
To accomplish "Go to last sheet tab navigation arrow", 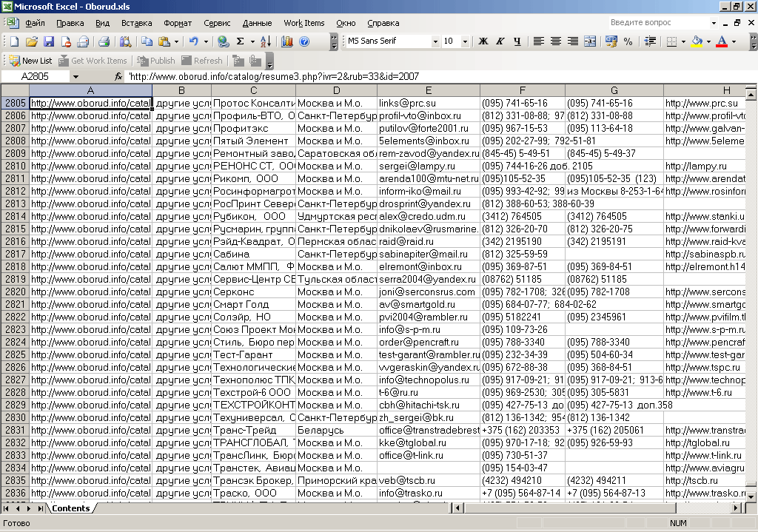I will pos(41,508).
